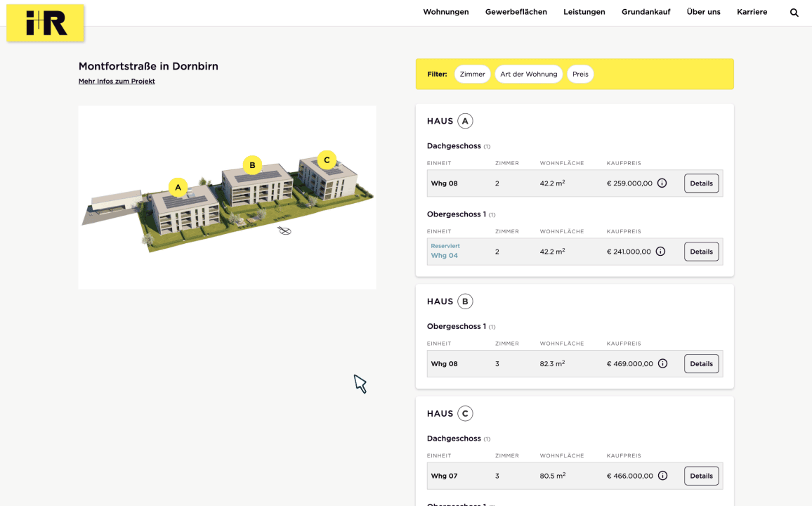The height and width of the screenshot is (506, 812).
Task: Select yellow building marker C on rendering
Action: pos(327,160)
